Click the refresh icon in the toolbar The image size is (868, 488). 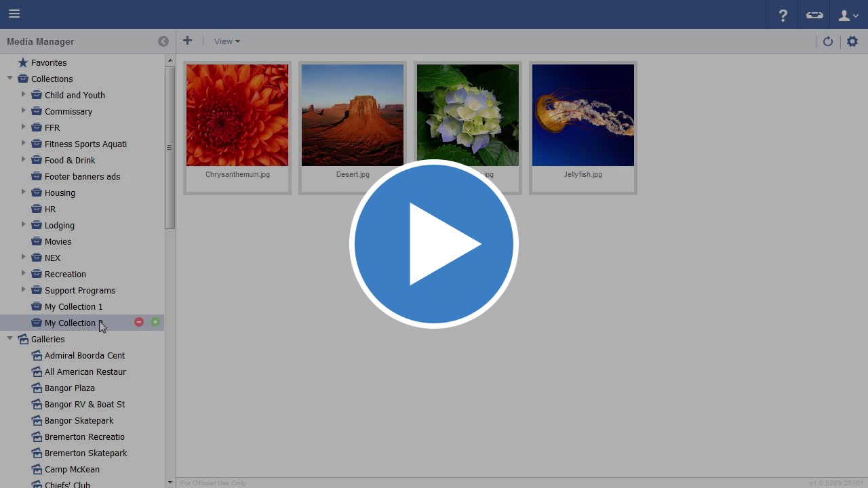pos(828,41)
